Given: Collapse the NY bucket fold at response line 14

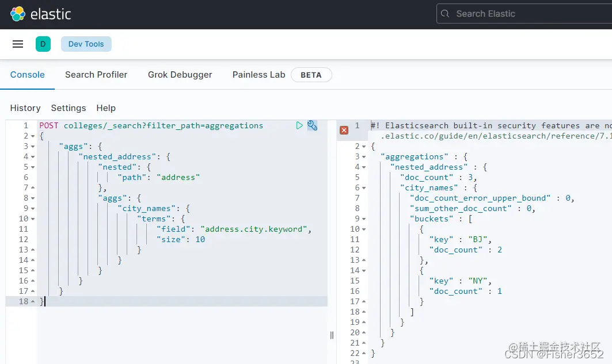Looking at the screenshot, I should pos(364,270).
